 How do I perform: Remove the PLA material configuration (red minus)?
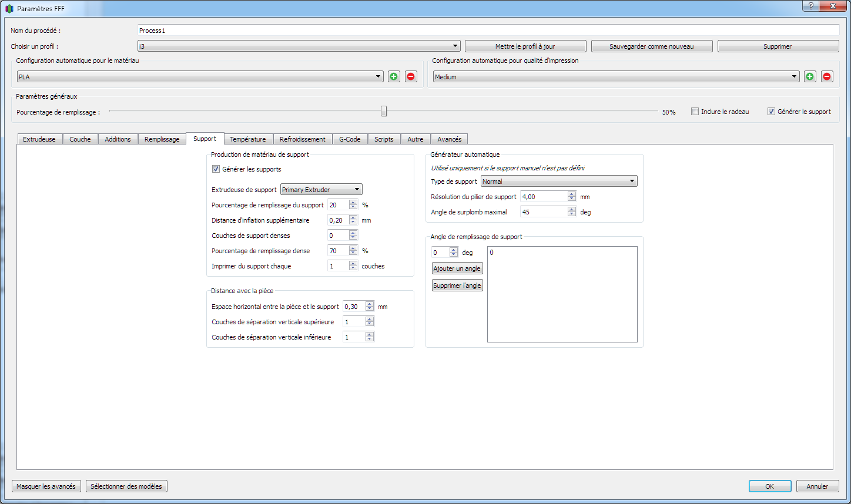(411, 76)
